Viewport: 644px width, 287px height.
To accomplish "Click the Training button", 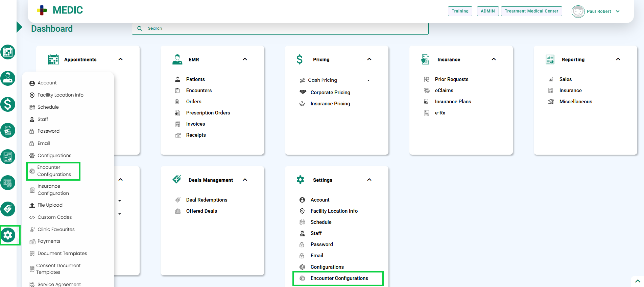I will click(x=460, y=11).
